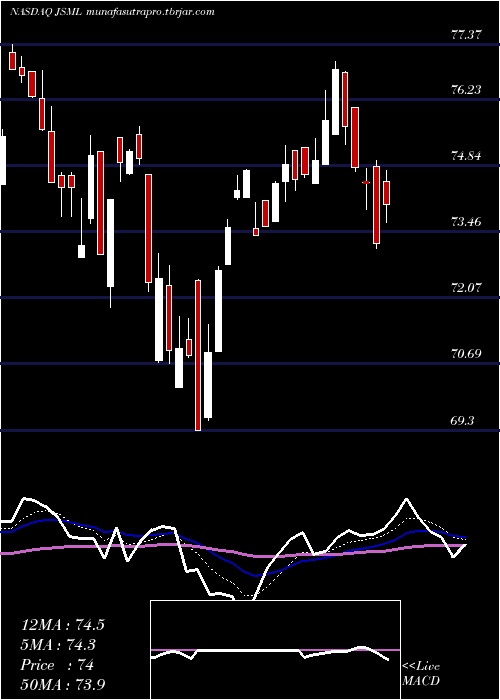Click the Live MACD label
The width and height of the screenshot is (500, 700).
tap(421, 674)
